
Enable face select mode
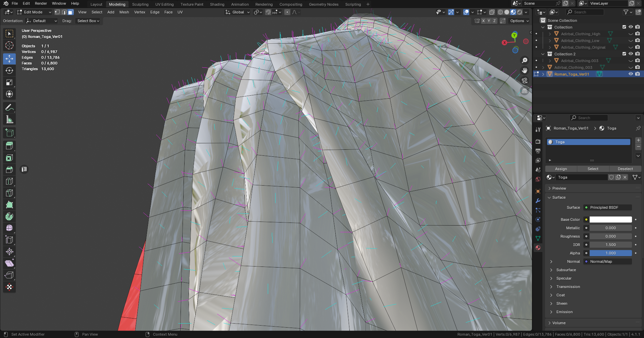tap(70, 12)
